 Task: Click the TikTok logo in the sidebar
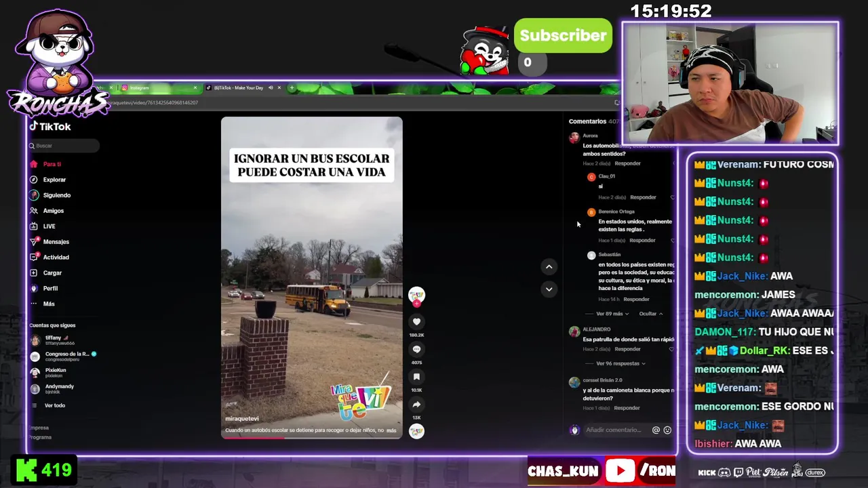pos(50,126)
